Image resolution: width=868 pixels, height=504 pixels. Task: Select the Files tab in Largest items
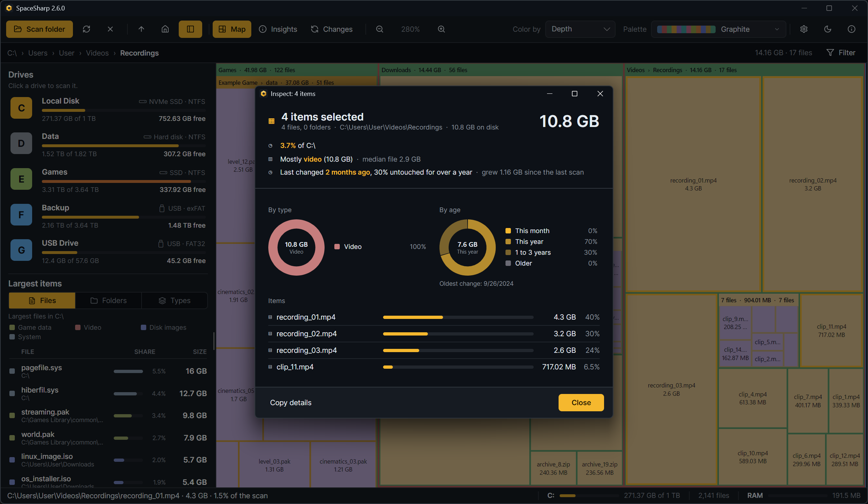(x=42, y=301)
